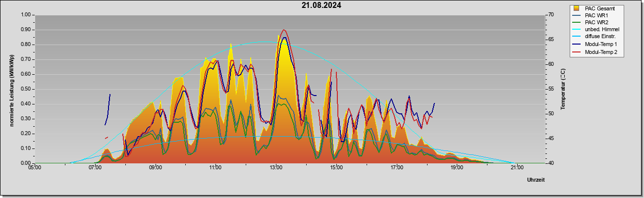Screen dimensions: 644x198
Task: Click the chart date title 21.08.2024
Action: (x=321, y=5)
